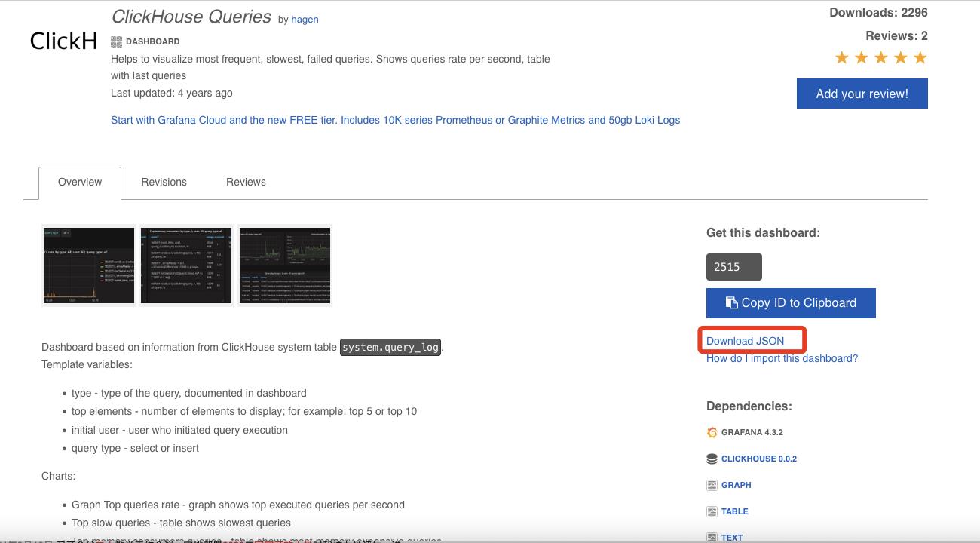Click the panel icon beside TABLE

pyautogui.click(x=712, y=511)
